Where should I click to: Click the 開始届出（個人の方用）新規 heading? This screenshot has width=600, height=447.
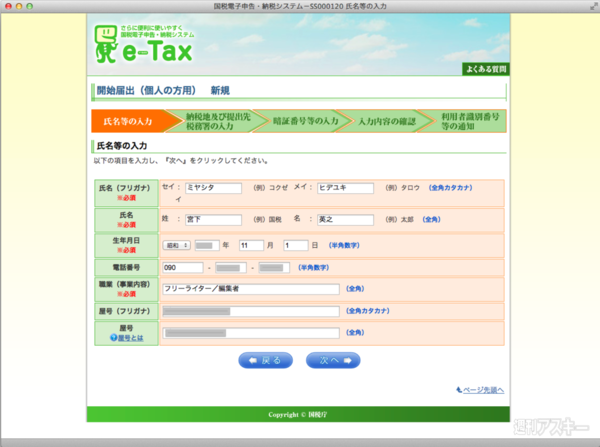pyautogui.click(x=163, y=91)
